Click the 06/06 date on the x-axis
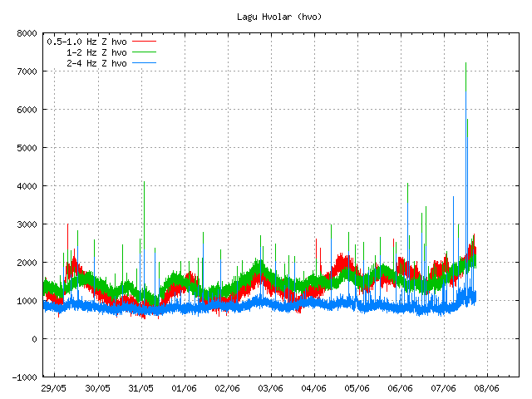The image size is (532, 399). [x=401, y=388]
